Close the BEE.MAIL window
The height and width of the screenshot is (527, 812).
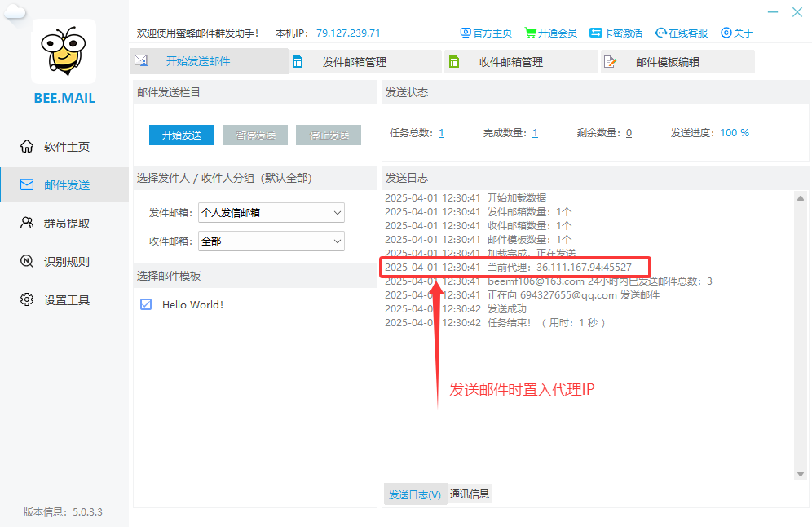click(797, 12)
